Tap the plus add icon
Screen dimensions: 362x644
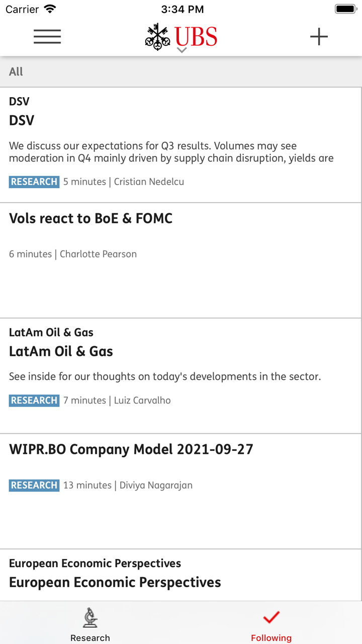click(x=319, y=37)
